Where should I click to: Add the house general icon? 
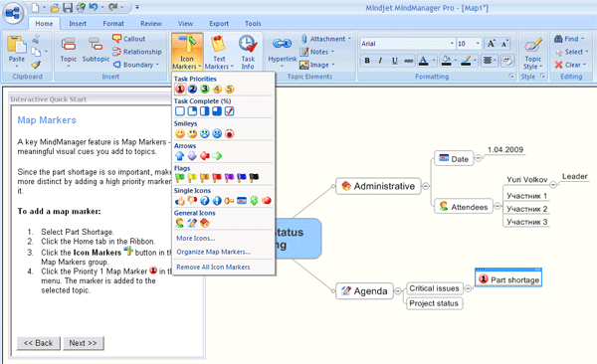pos(204,223)
